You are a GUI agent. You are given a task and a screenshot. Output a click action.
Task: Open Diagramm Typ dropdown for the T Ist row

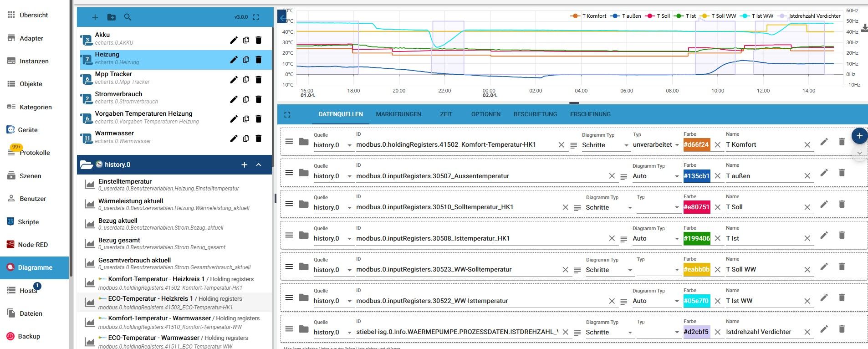point(655,239)
